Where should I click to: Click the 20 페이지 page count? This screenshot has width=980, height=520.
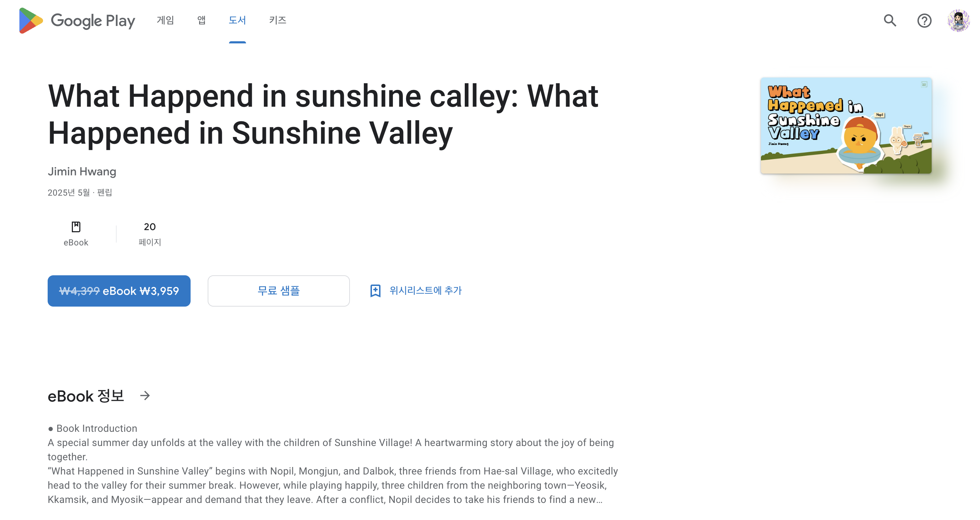tap(149, 234)
